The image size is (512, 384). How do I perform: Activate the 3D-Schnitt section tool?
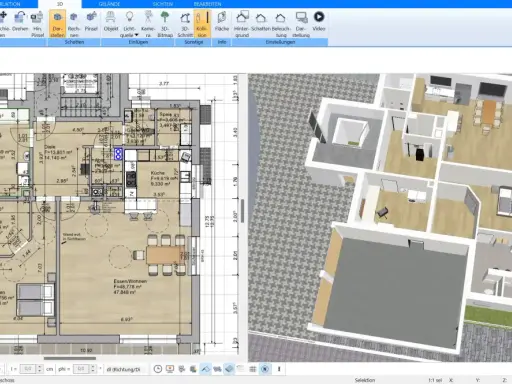pos(185,24)
